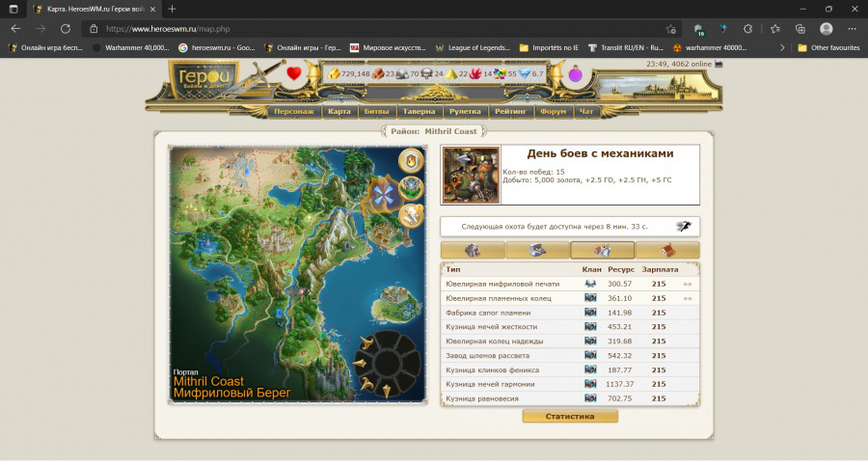Go back with browser back arrow

(15, 29)
